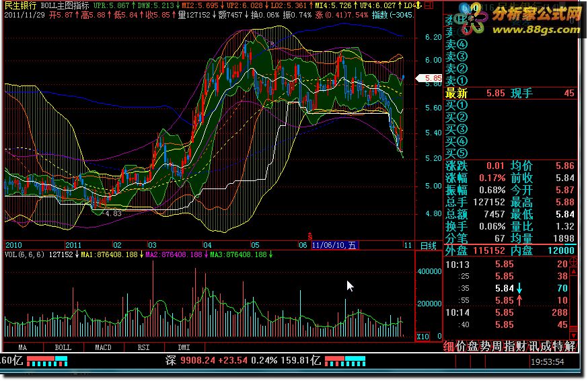
Task: Click the VOL(6,6,6) indicator label
Action: pos(25,255)
